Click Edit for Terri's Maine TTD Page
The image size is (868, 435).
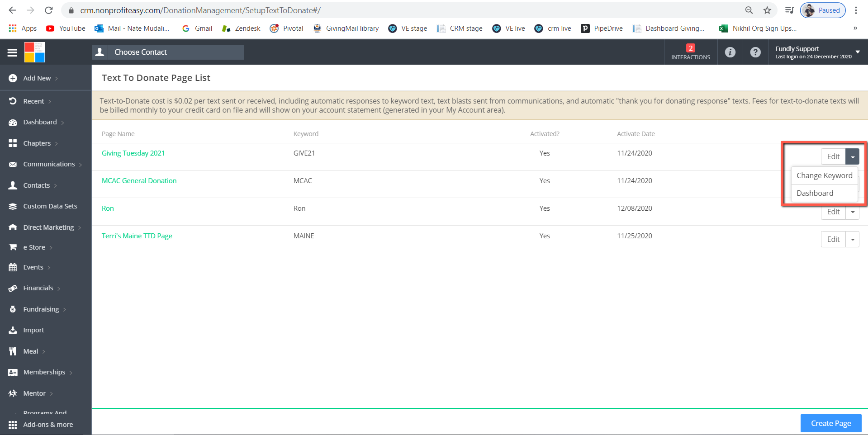(833, 239)
